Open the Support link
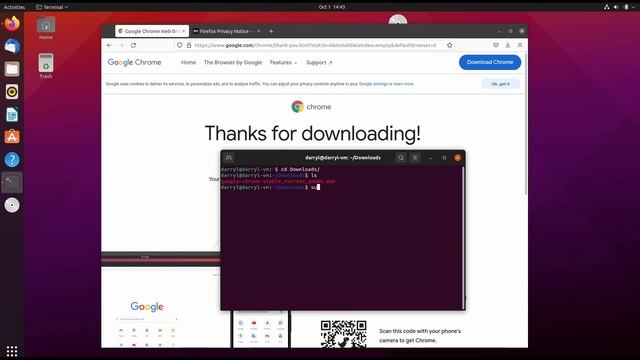Viewport: 640px width, 360px height. (319, 62)
